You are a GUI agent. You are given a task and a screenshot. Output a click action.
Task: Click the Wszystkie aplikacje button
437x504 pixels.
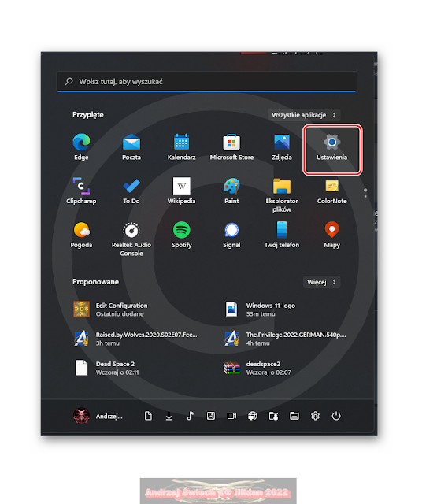304,115
